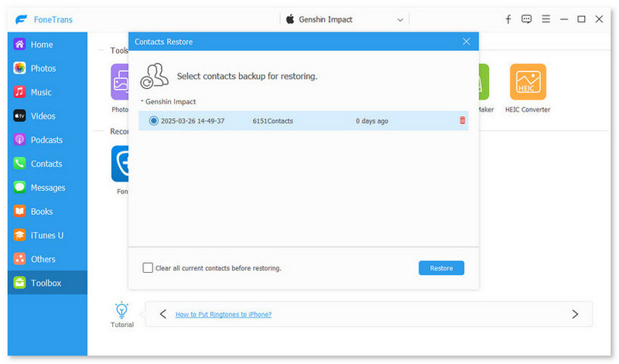
Task: Open the Genshin Impact device dropdown
Action: pyautogui.click(x=344, y=19)
